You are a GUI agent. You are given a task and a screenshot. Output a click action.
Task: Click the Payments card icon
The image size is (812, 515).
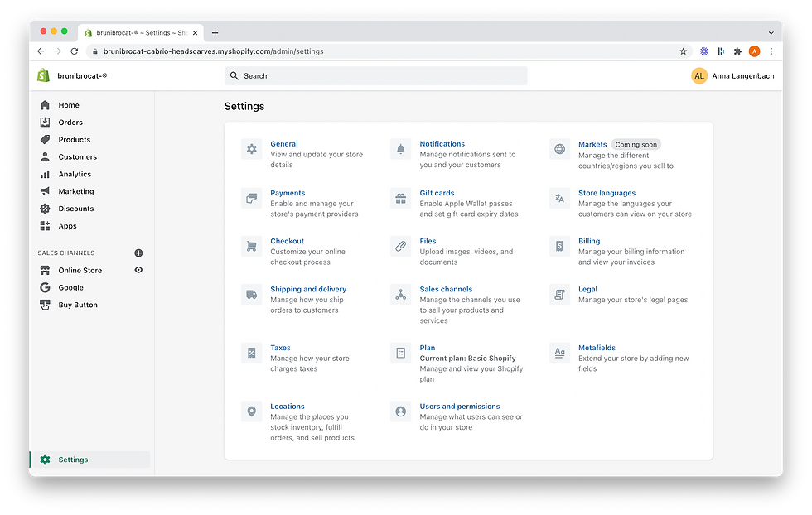tap(251, 198)
